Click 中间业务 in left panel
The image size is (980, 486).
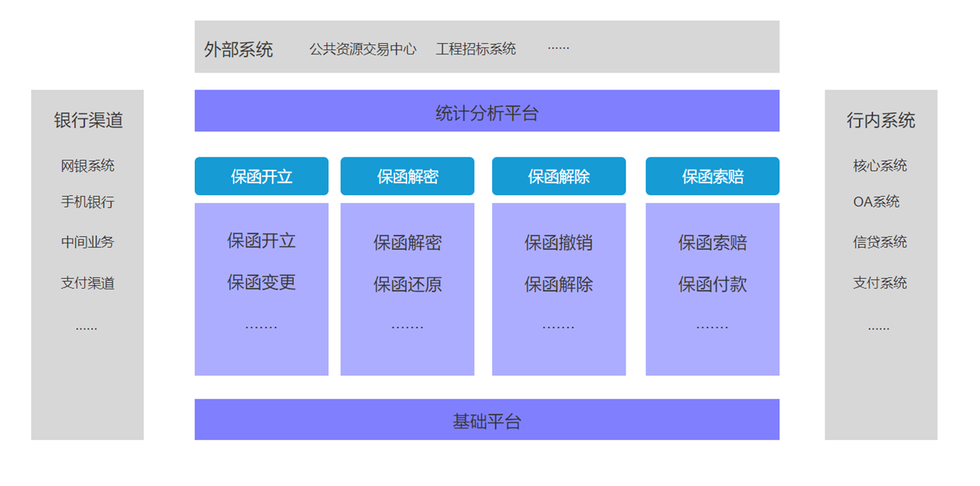coord(88,243)
